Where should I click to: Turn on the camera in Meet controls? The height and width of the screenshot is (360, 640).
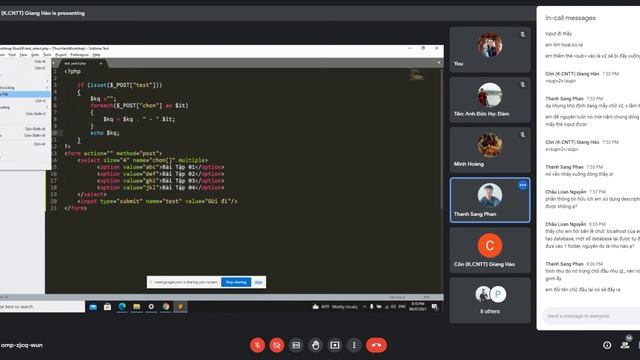(x=277, y=345)
